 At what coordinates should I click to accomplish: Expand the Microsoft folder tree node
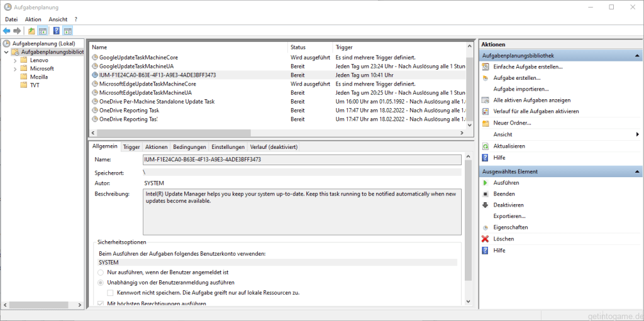(14, 68)
